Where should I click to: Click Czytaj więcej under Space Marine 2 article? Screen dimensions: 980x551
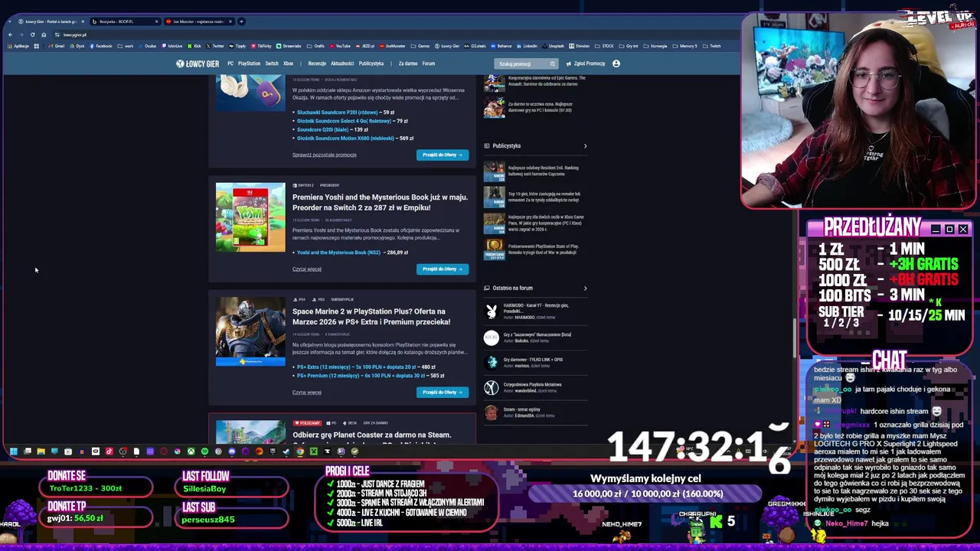pyautogui.click(x=306, y=392)
